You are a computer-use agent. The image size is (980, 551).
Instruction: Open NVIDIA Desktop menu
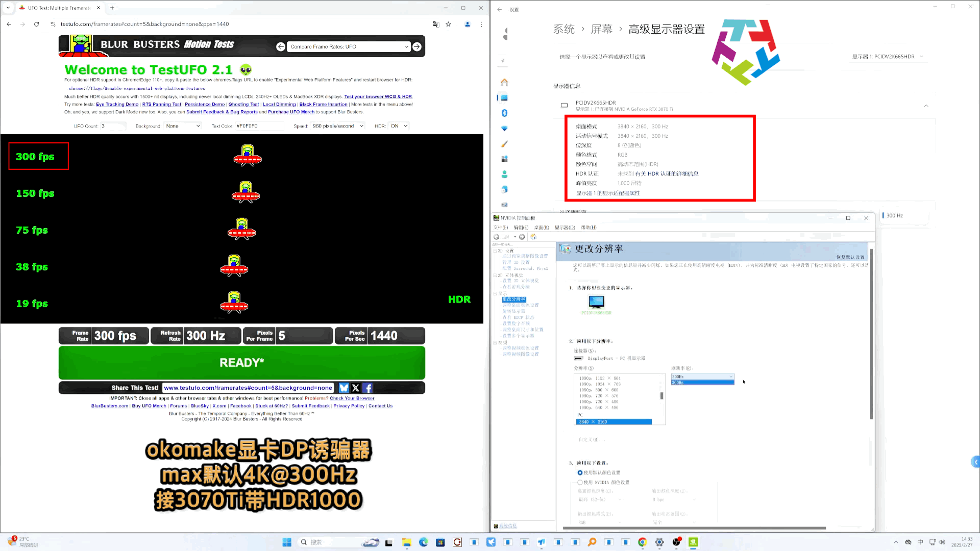[x=542, y=228]
